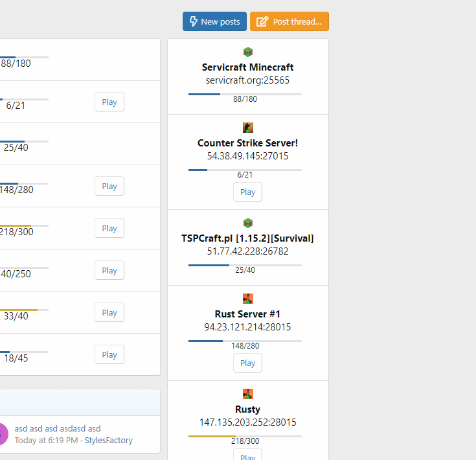Open the Rust Server #1 title
Screen dimensions: 476x460
pos(247,314)
